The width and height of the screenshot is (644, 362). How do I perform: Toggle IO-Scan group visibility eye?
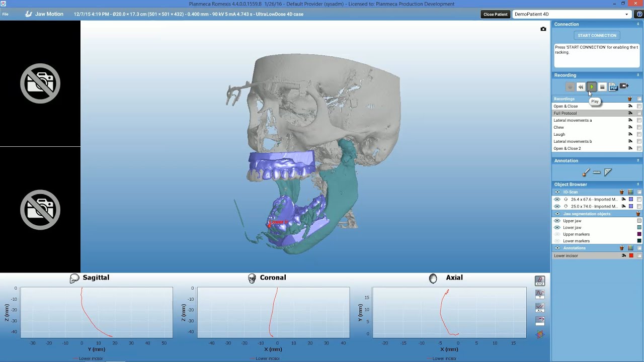pos(557,192)
